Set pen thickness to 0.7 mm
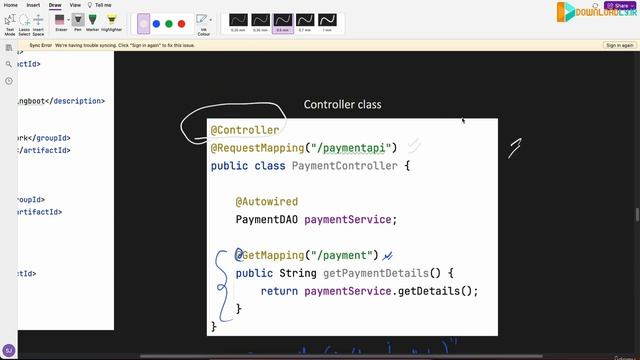Screen dimensions: 640x360 click(x=305, y=23)
